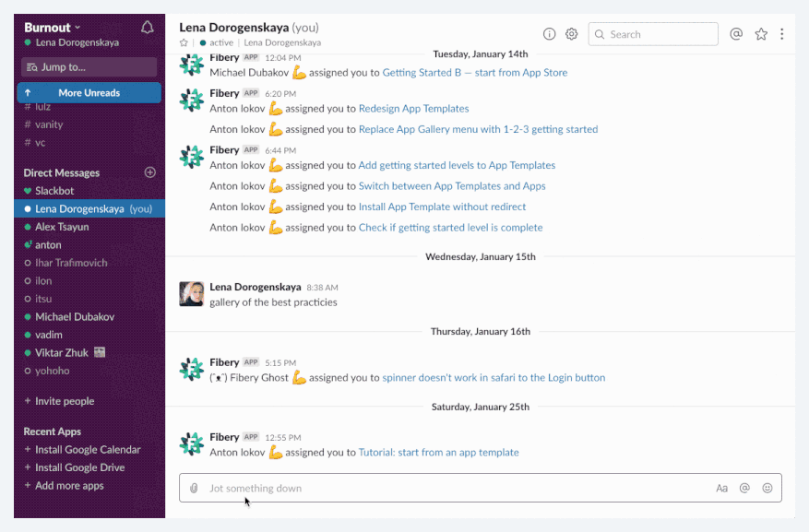The image size is (809, 532).
Task: Click Fibery avatar on the 12:55 PM message
Action: click(x=192, y=443)
